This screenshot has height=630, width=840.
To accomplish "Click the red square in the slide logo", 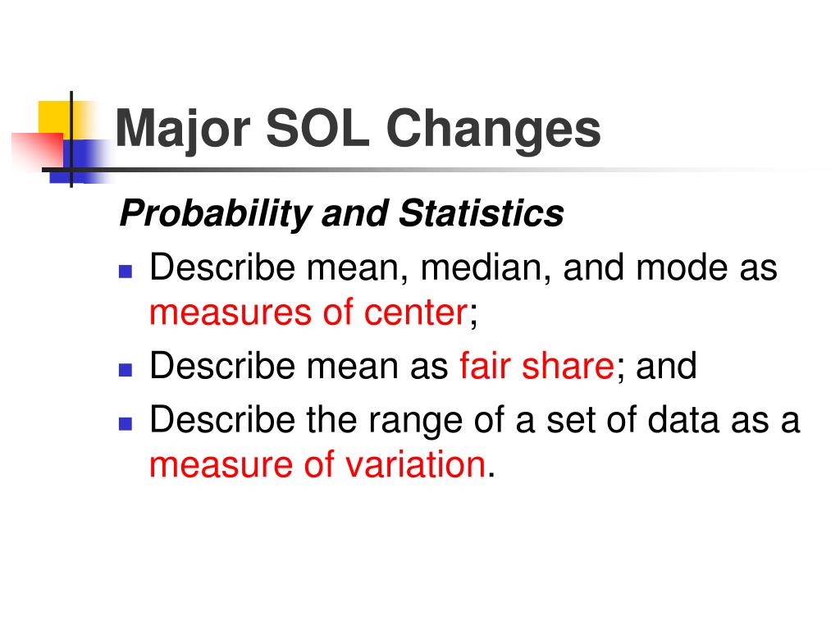I will click(x=36, y=150).
